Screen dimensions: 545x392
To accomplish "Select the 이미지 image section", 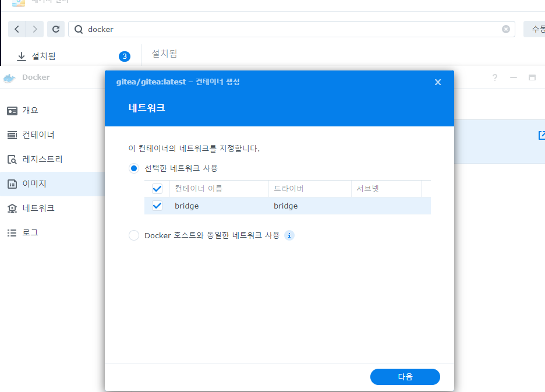I will click(x=52, y=183).
